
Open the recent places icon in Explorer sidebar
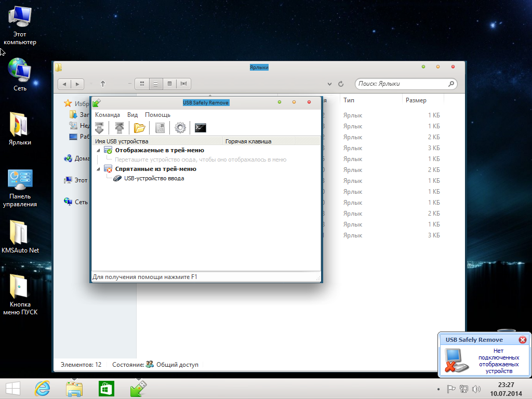(73, 126)
